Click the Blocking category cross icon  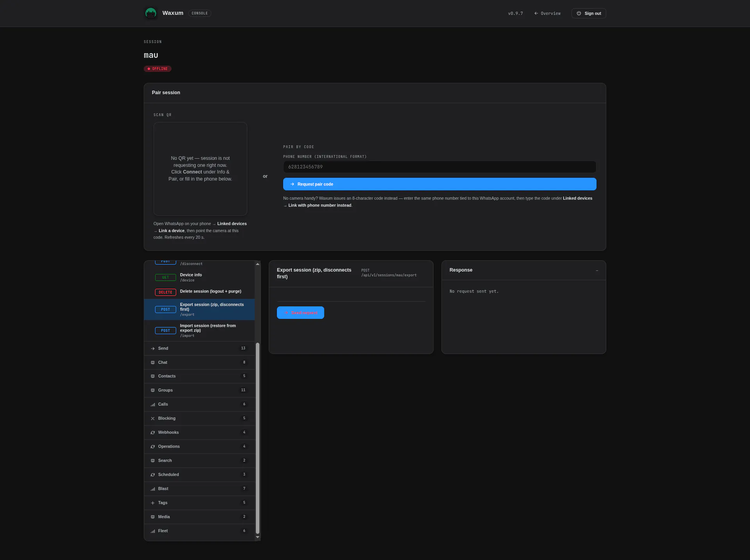(153, 419)
